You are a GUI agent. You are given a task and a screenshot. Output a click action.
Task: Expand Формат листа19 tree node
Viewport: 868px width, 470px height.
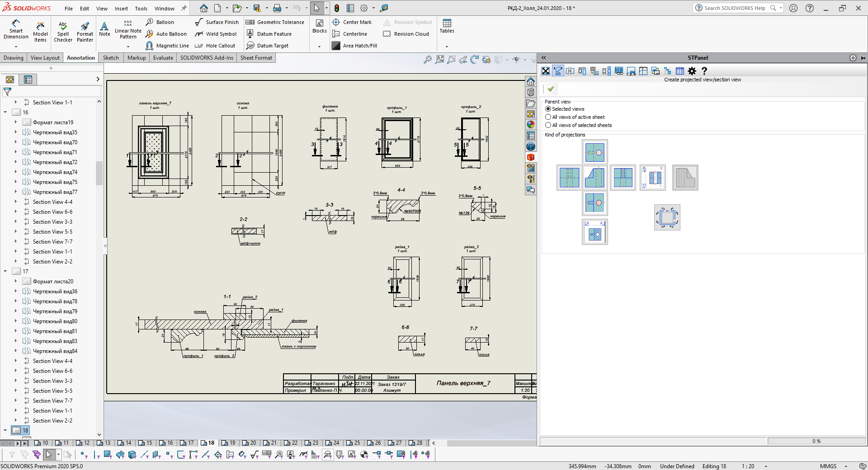coord(16,122)
